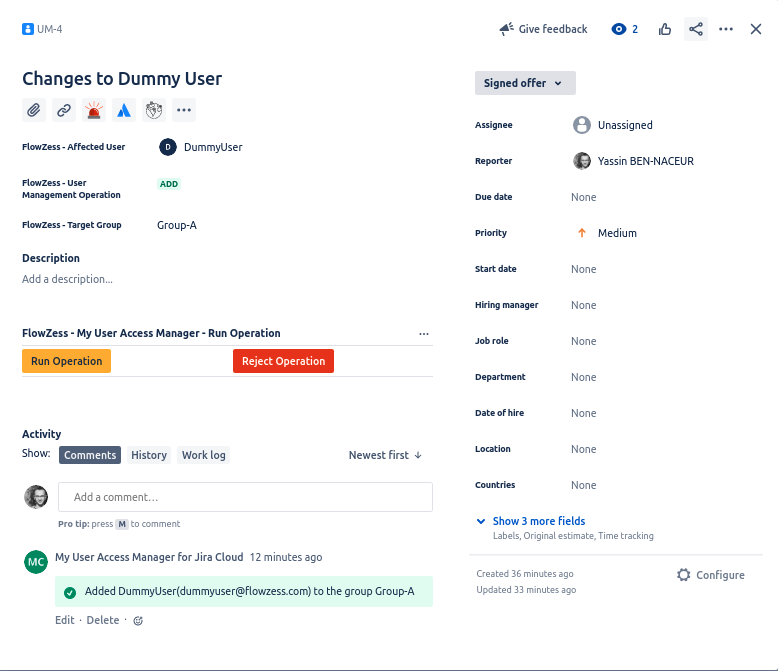Edit the comment
Screen dimensions: 778x671
65,620
